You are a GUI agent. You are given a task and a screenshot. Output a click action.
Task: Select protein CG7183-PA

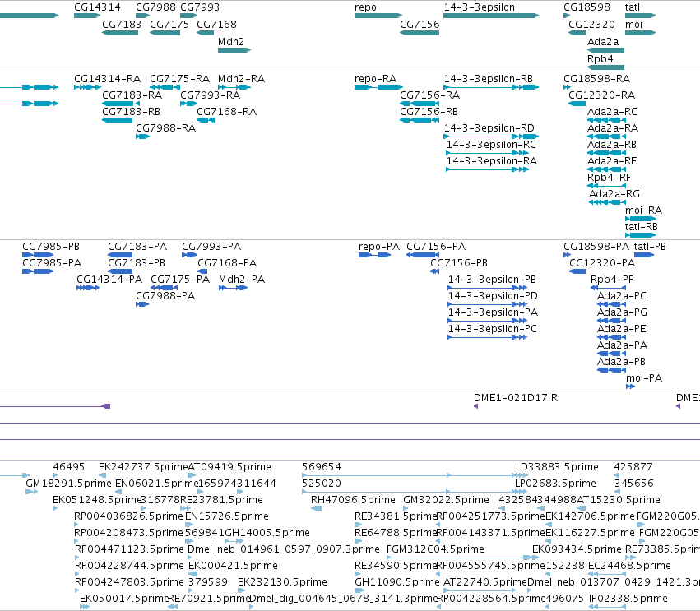click(x=137, y=248)
